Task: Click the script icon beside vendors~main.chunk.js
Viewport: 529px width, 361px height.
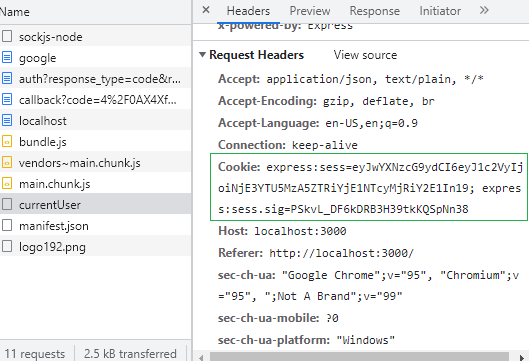Action: coord(7,162)
